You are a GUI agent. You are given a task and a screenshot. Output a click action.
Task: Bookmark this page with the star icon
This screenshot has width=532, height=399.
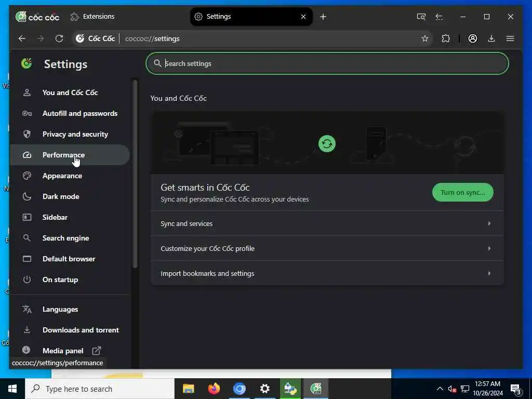[425, 38]
